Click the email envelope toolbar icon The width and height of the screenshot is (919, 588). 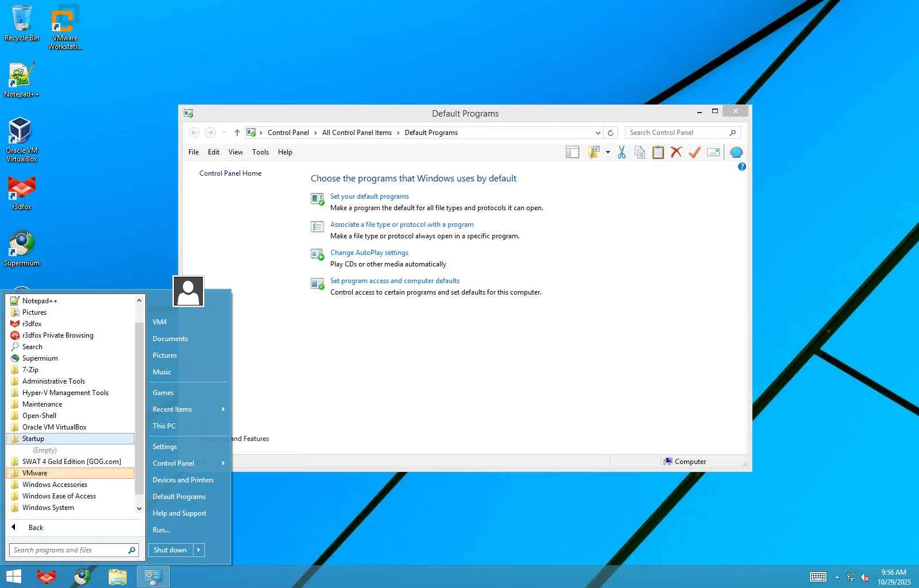point(713,152)
